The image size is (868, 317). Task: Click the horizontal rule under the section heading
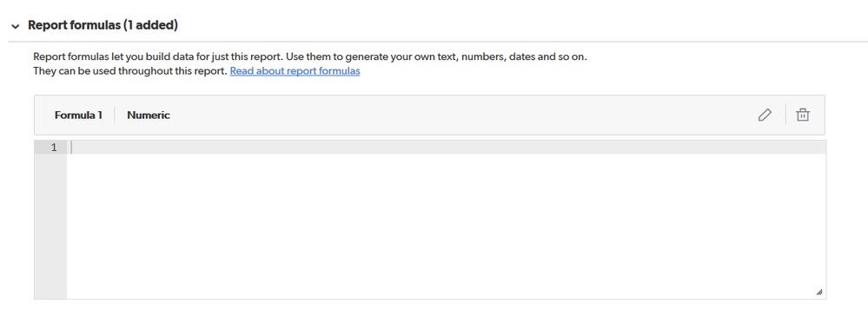point(438,42)
